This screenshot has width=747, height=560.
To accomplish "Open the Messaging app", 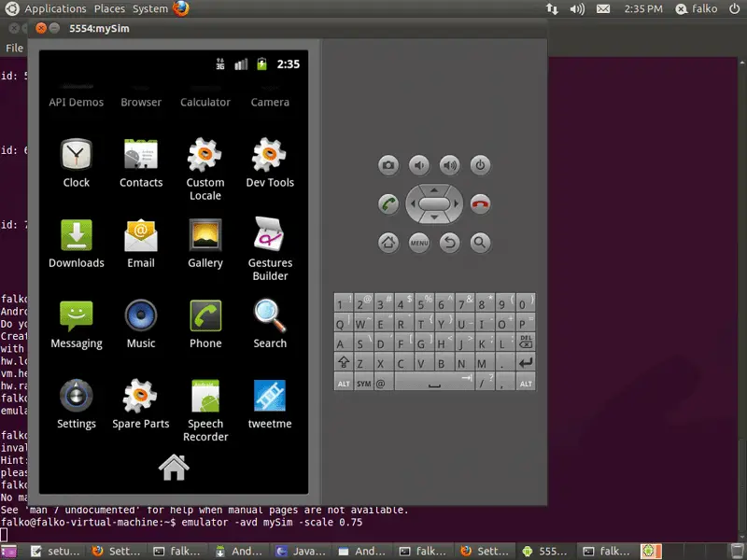I will pyautogui.click(x=77, y=324).
